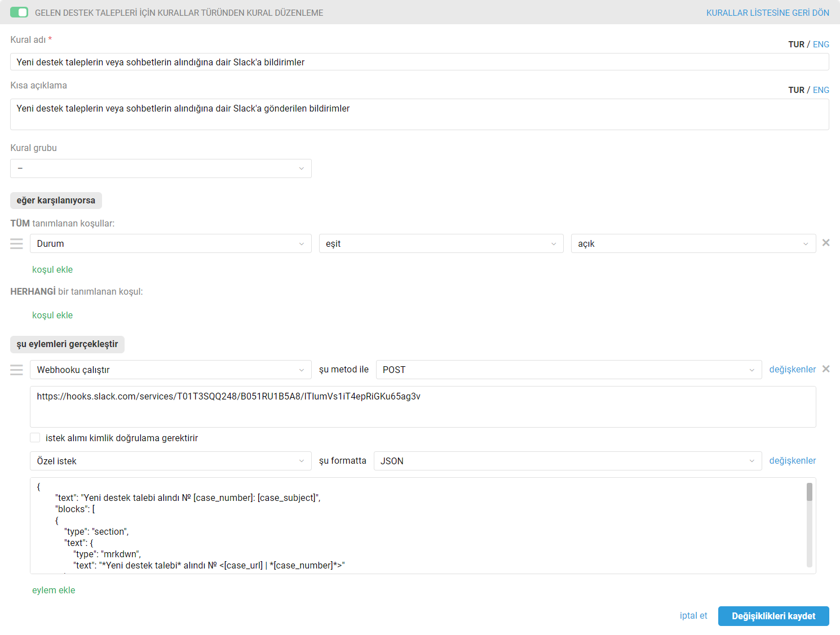Open the Durum condition field dropdown
The height and width of the screenshot is (635, 840).
pyautogui.click(x=171, y=243)
